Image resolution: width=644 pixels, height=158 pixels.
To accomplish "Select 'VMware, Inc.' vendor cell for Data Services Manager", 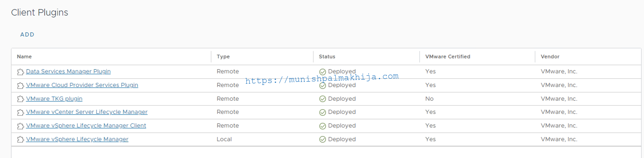I will pyautogui.click(x=559, y=71).
